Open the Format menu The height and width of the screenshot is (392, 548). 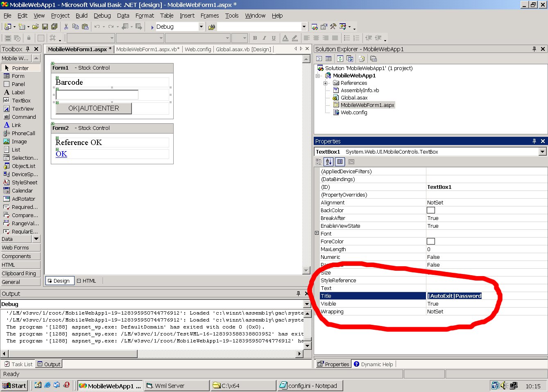145,16
